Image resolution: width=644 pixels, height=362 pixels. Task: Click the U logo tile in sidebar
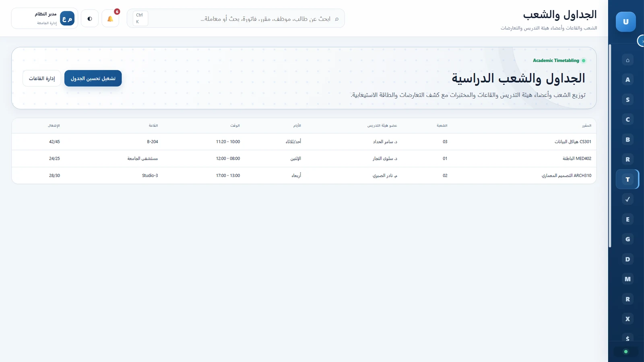coord(626,22)
